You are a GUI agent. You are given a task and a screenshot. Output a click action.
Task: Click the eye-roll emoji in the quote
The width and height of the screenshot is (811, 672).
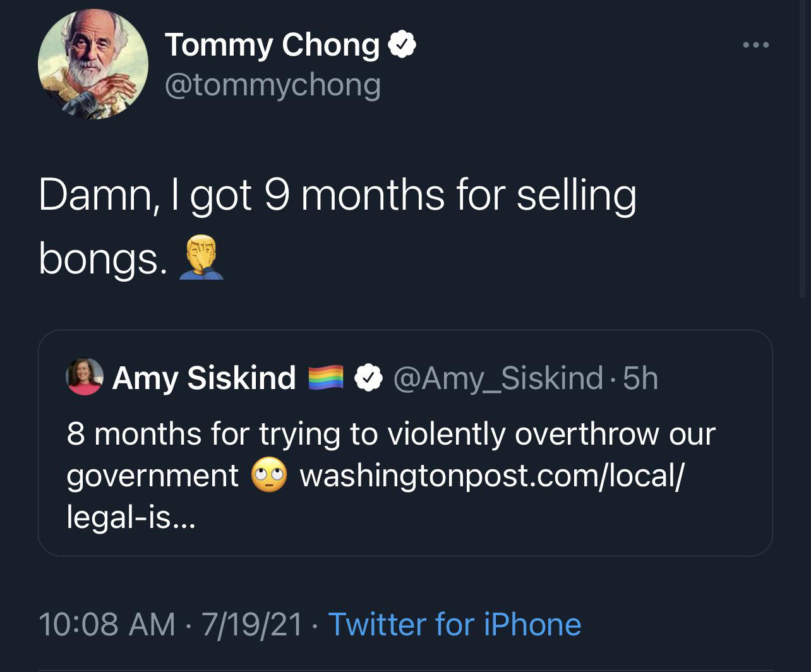click(269, 476)
